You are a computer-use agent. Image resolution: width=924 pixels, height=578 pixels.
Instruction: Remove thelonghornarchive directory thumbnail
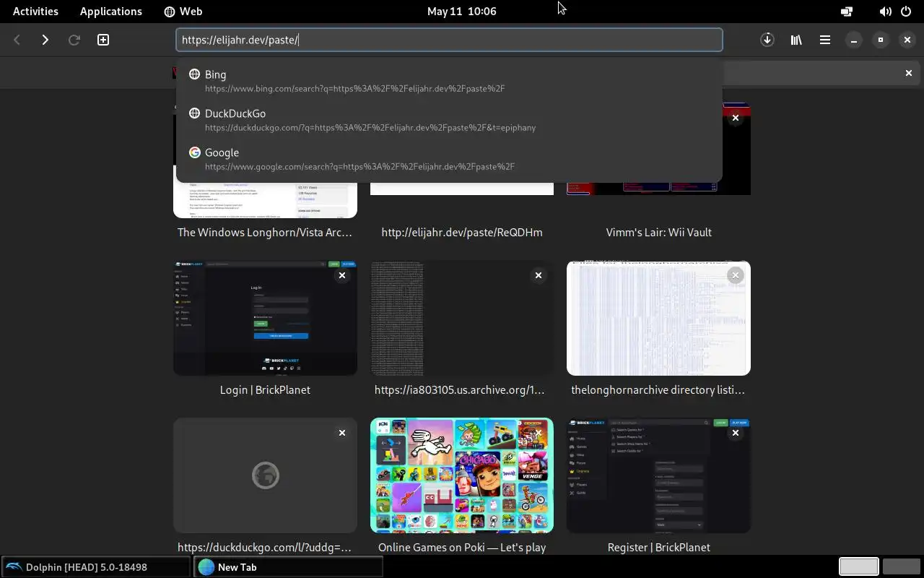coord(736,275)
